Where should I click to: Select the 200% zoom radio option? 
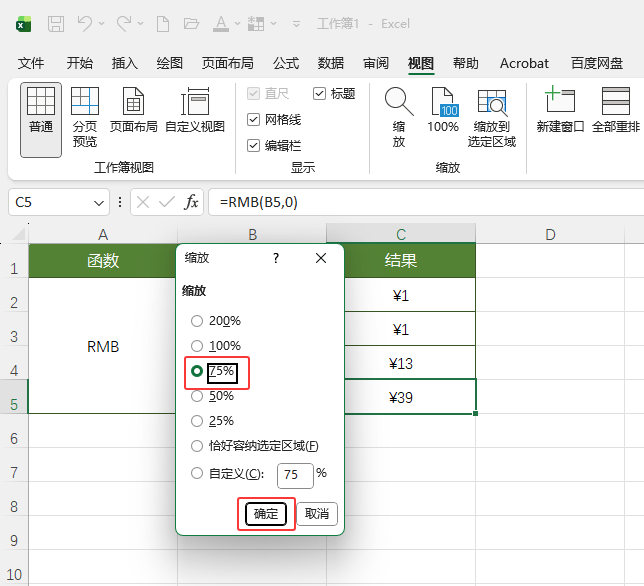click(216, 321)
